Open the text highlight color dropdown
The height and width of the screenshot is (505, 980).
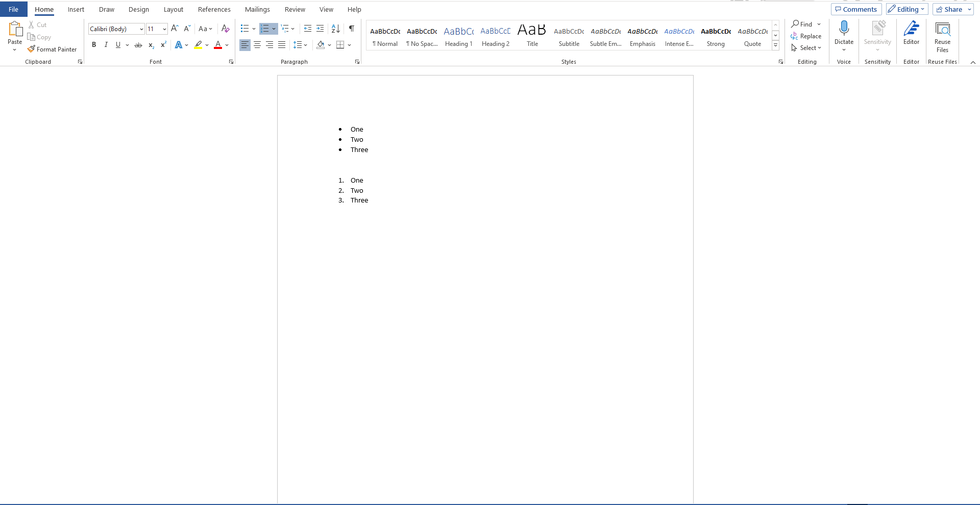click(207, 45)
